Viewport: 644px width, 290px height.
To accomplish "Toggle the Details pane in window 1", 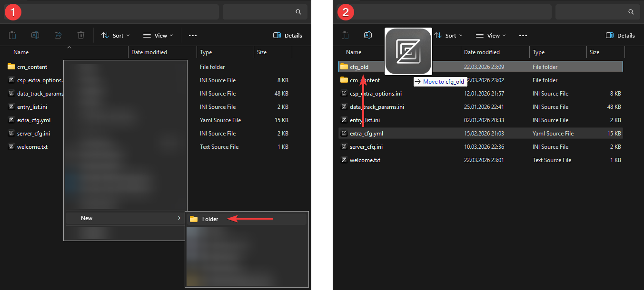I will pos(287,35).
